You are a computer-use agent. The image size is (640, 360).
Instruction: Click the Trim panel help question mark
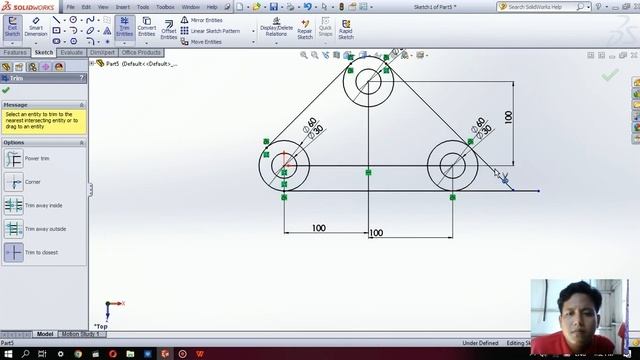click(x=82, y=78)
